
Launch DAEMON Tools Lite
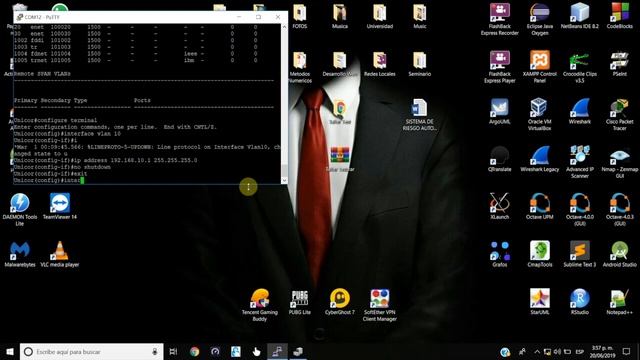point(20,210)
